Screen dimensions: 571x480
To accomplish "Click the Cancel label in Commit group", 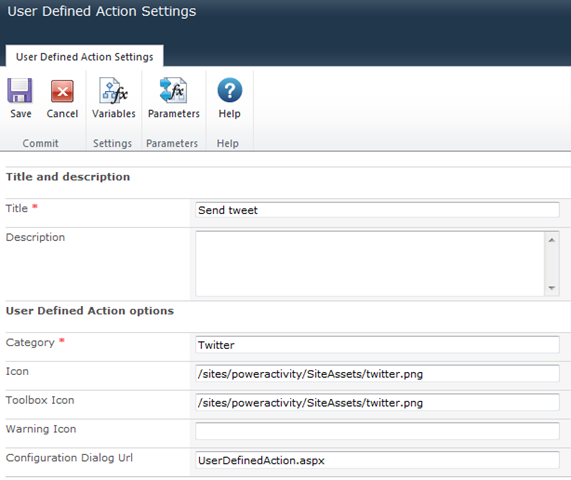I will 62,114.
